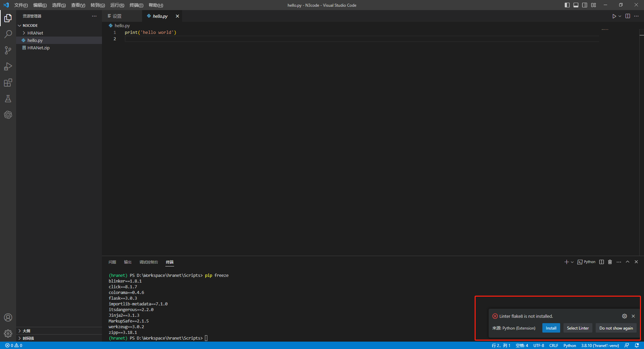Dismiss the flake8 linter notification
Viewport: 644px width, 349px height.
click(633, 316)
